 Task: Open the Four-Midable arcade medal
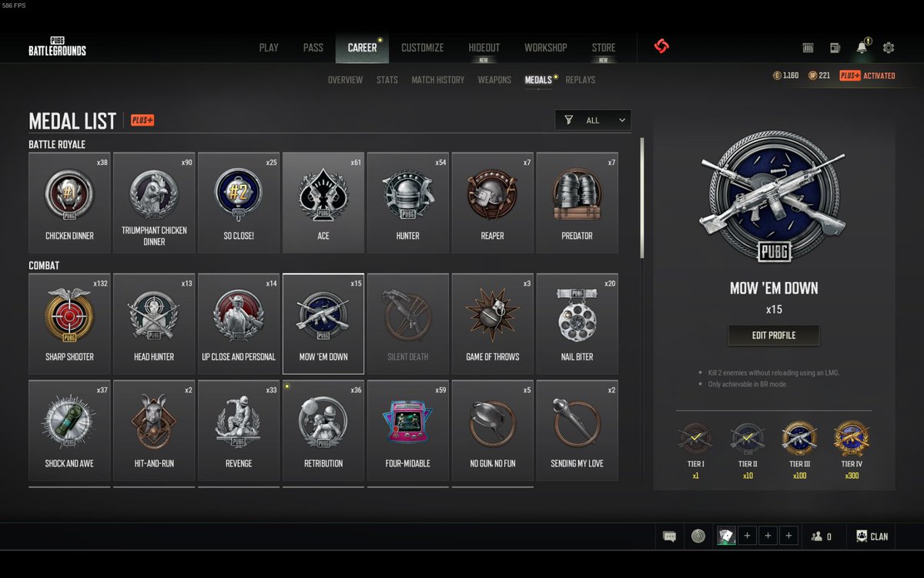408,430
